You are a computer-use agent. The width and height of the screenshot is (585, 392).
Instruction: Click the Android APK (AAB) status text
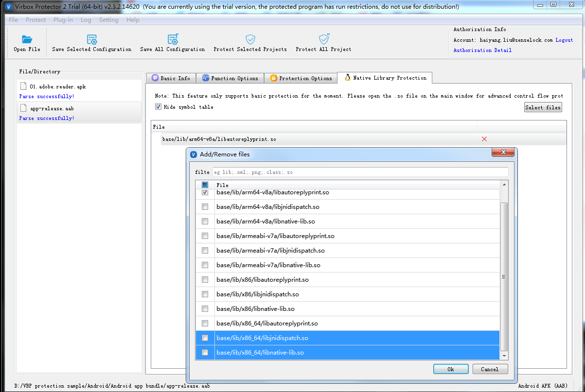point(543,386)
